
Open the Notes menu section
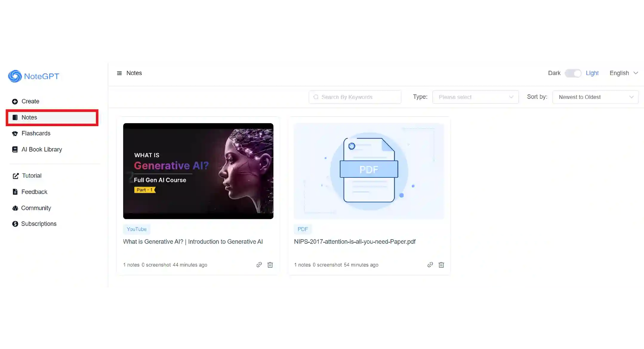pos(52,117)
